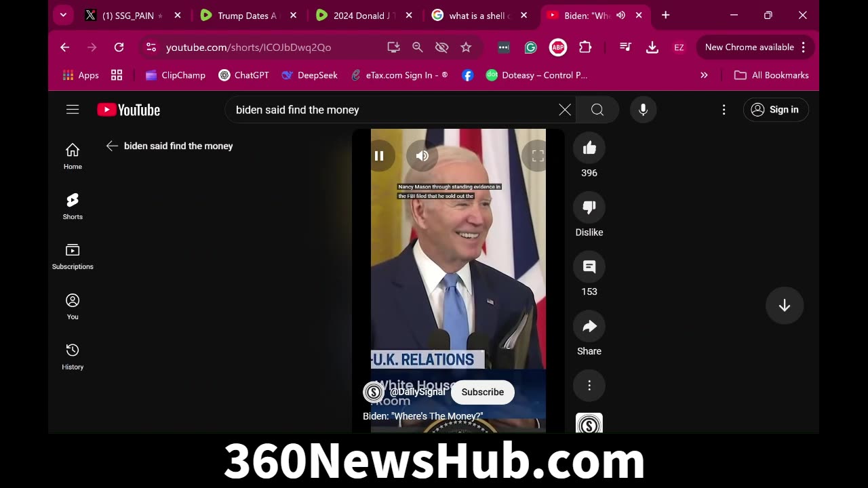
Task: Open DeepSeek bookmark
Action: coord(309,75)
